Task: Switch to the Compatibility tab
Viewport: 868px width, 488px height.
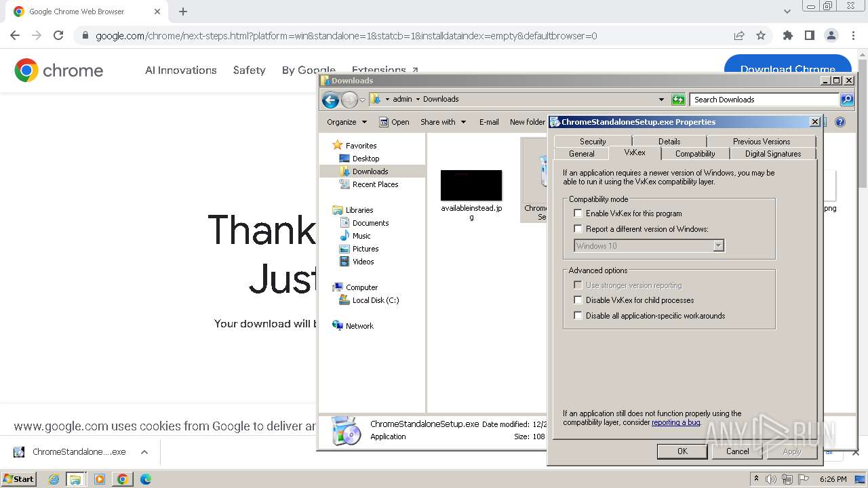Action: 695,154
